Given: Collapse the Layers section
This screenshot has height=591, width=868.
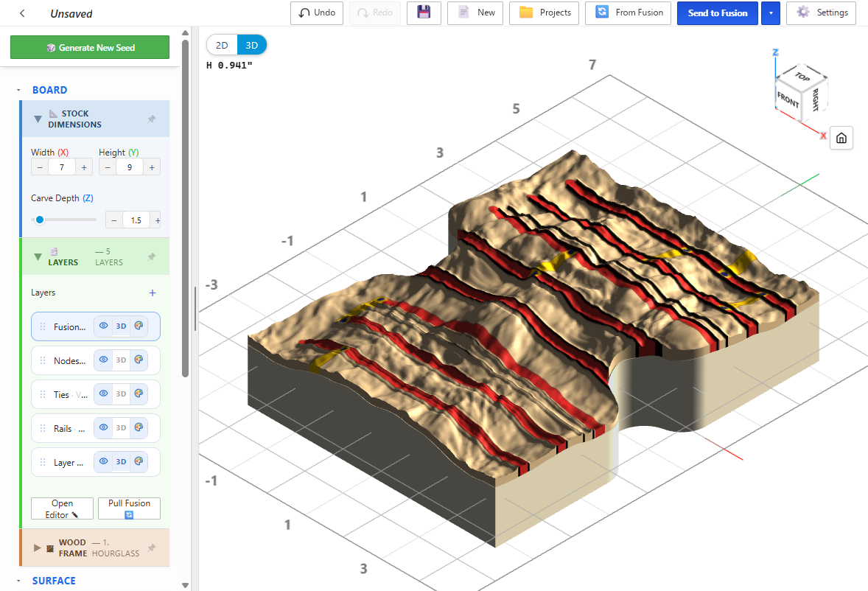Looking at the screenshot, I should pyautogui.click(x=38, y=256).
